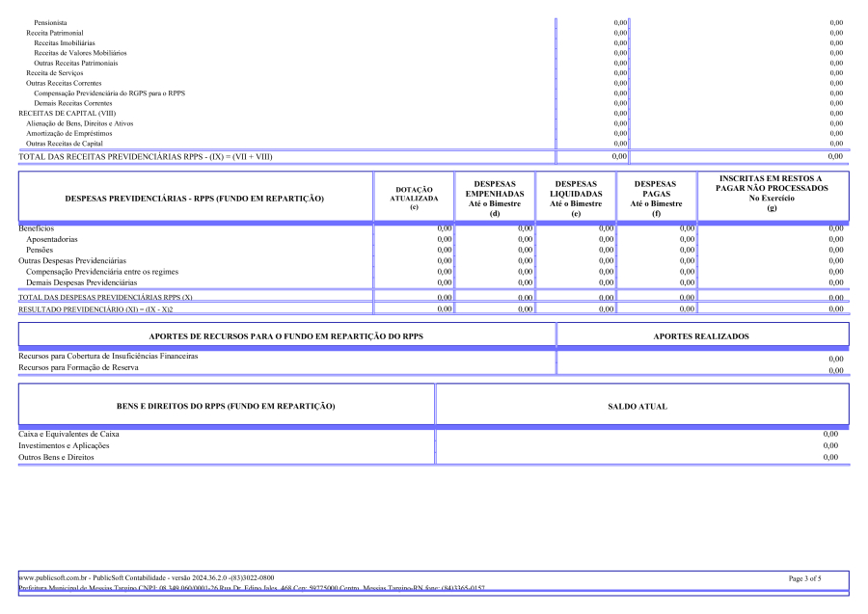Select the 'Aposentadorias' row label
The width and height of the screenshot is (868, 614).
click(x=52, y=238)
